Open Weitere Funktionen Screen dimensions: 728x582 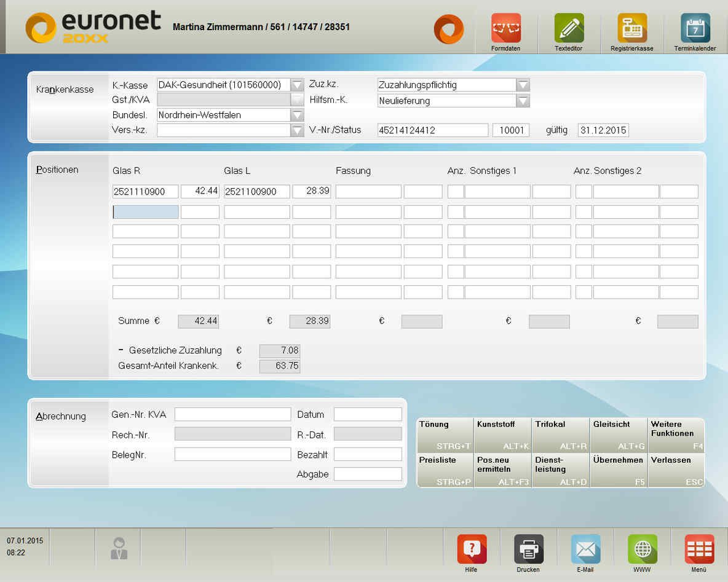point(676,435)
